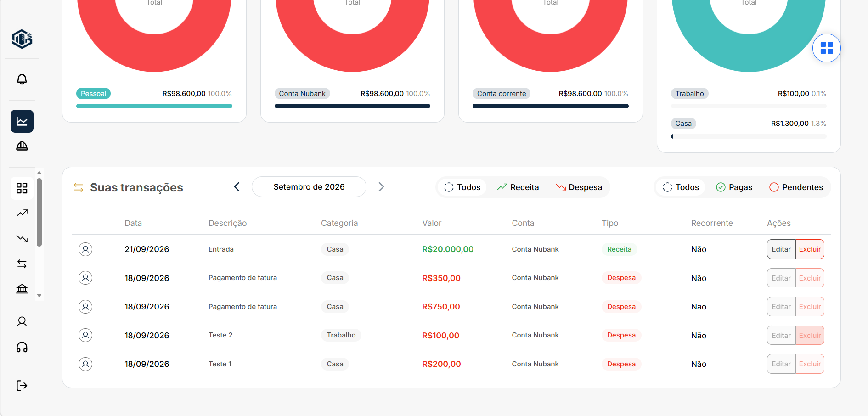The width and height of the screenshot is (868, 416).
Task: Edit the R$350,00 Pagamento de fatura
Action: [781, 278]
